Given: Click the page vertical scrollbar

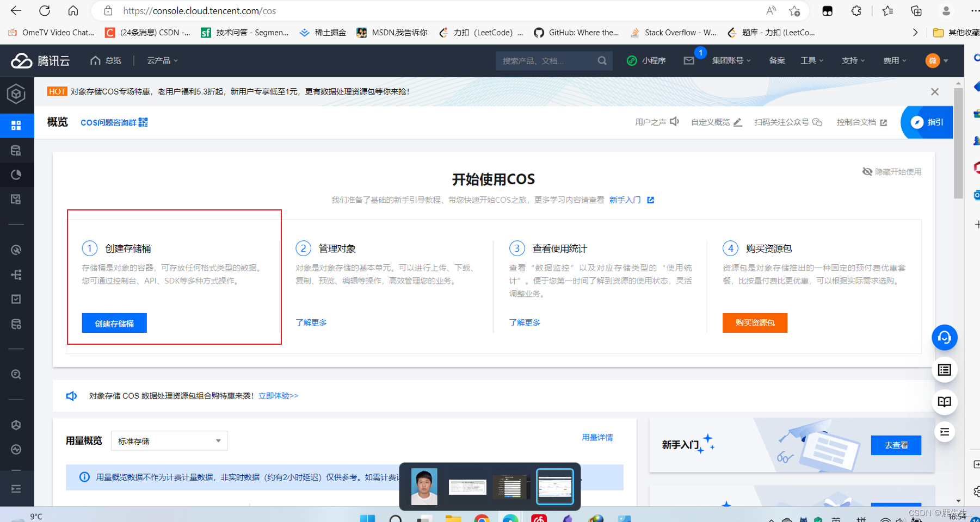Looking at the screenshot, I should [x=958, y=142].
